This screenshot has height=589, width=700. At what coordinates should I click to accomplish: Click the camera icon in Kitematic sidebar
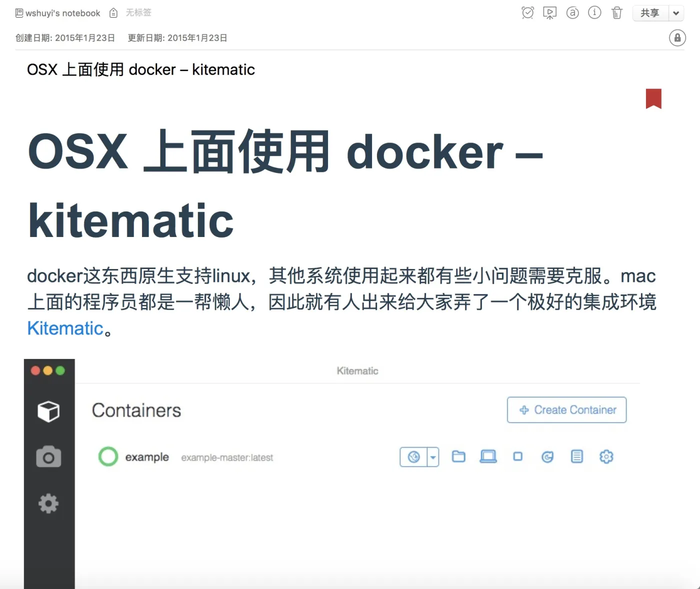tap(48, 457)
